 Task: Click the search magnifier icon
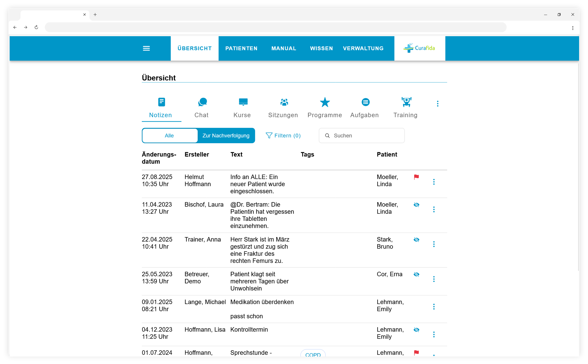(x=327, y=135)
